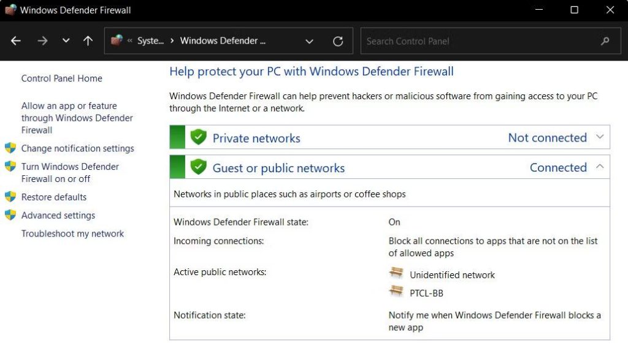
Task: Open Advanced settings link
Action: tap(58, 216)
